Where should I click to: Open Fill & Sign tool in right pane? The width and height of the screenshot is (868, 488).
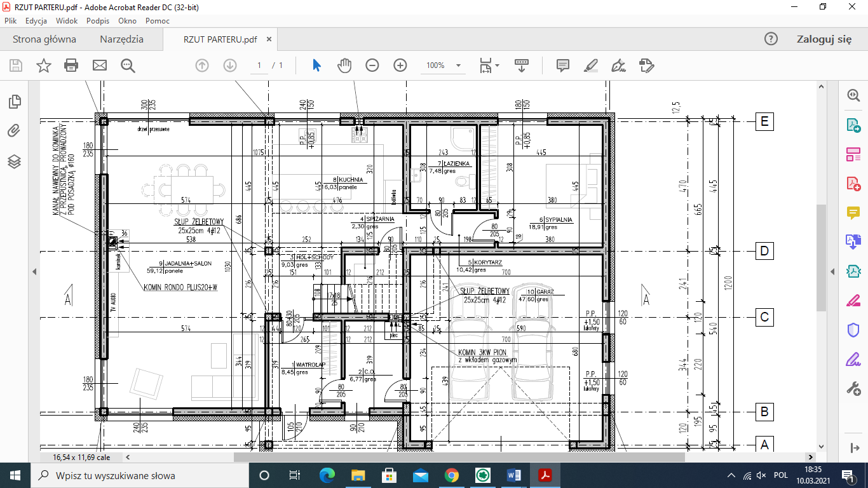point(853,360)
